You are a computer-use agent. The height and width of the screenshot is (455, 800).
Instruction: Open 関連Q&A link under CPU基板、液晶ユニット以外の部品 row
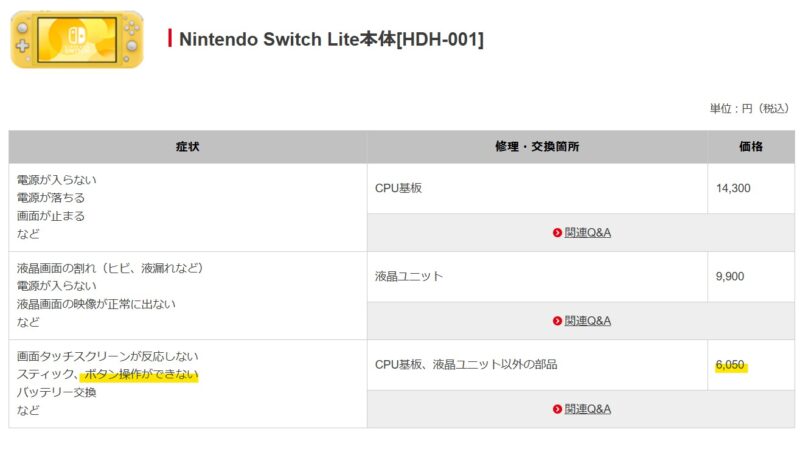tap(587, 409)
